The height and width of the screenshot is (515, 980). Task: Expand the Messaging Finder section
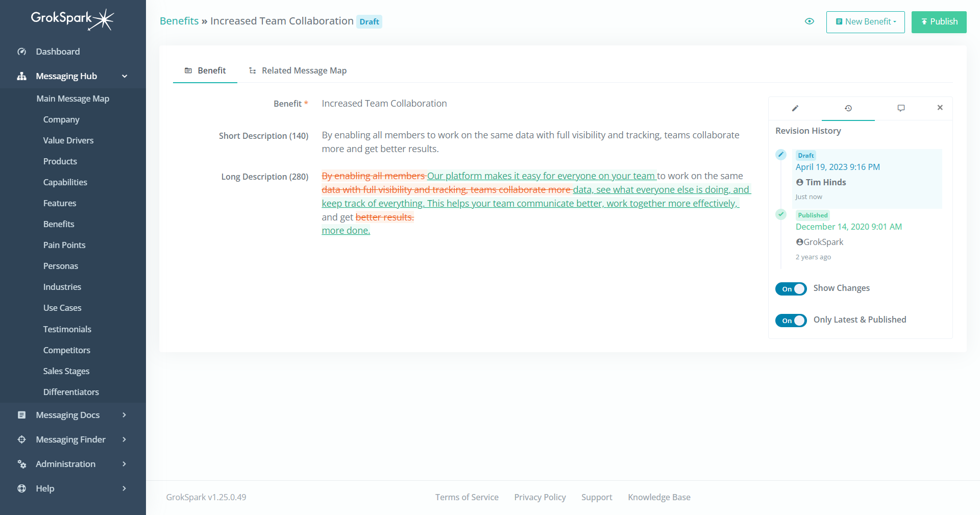coord(71,439)
